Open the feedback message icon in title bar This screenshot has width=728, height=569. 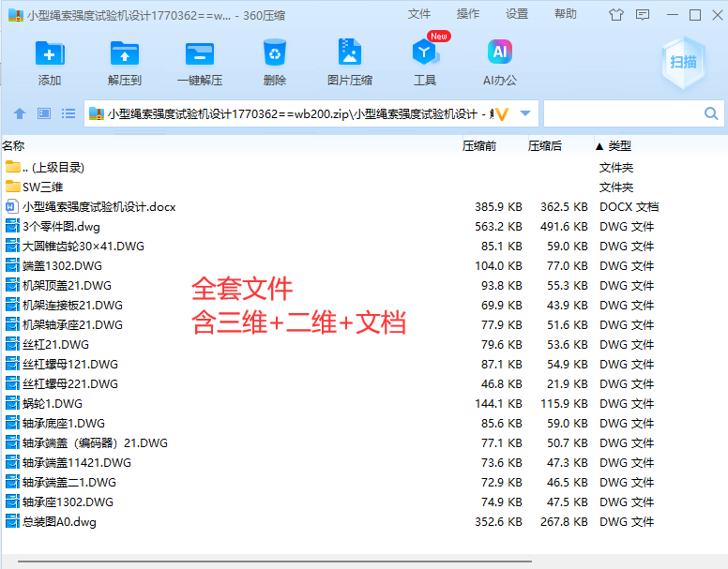coord(643,15)
